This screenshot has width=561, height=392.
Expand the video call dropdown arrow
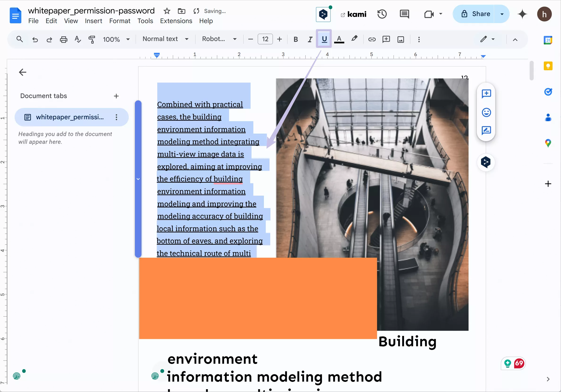pos(441,14)
